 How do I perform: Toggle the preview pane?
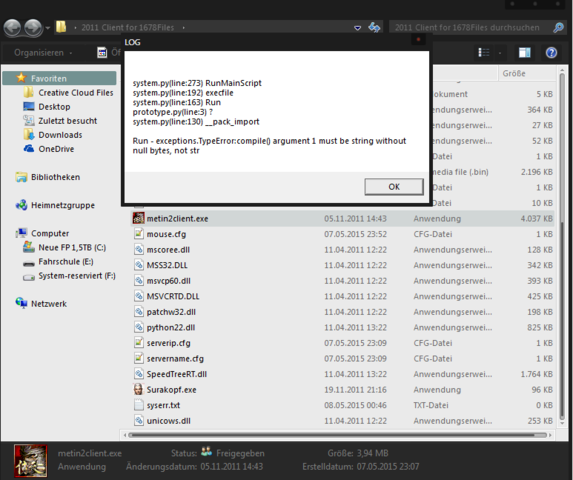pos(525,53)
